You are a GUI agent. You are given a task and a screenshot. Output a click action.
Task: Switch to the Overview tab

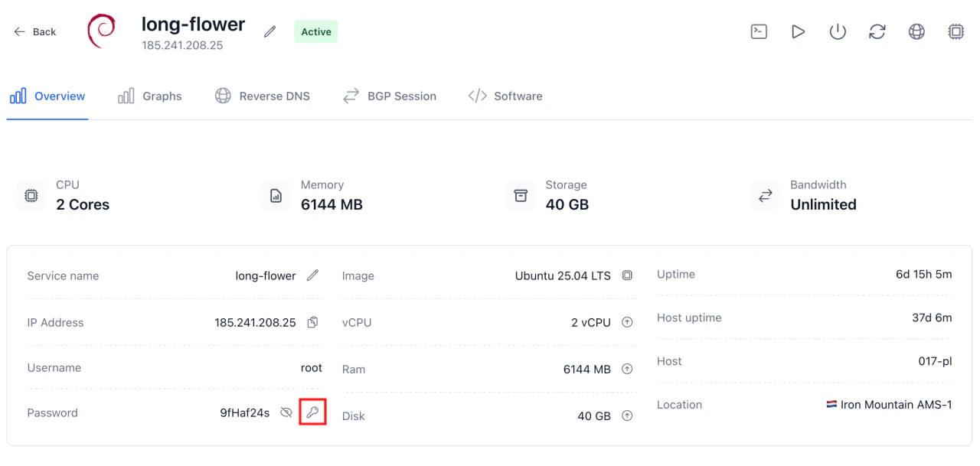pyautogui.click(x=47, y=96)
